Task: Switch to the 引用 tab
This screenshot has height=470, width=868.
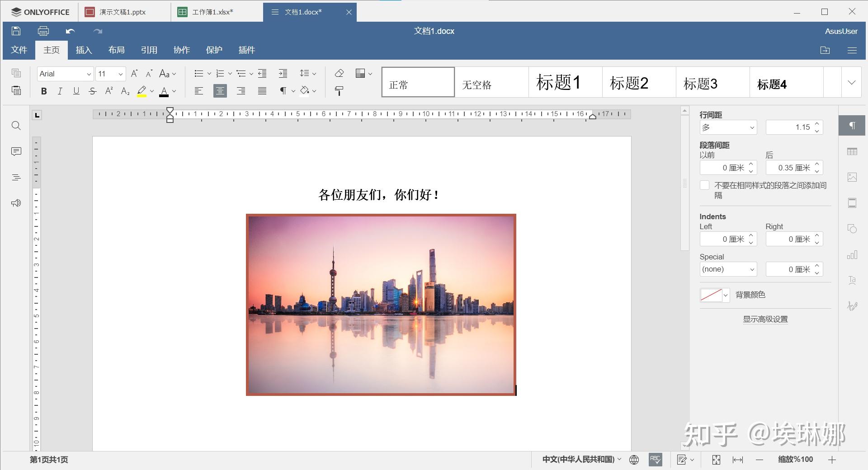Action: tap(149, 50)
